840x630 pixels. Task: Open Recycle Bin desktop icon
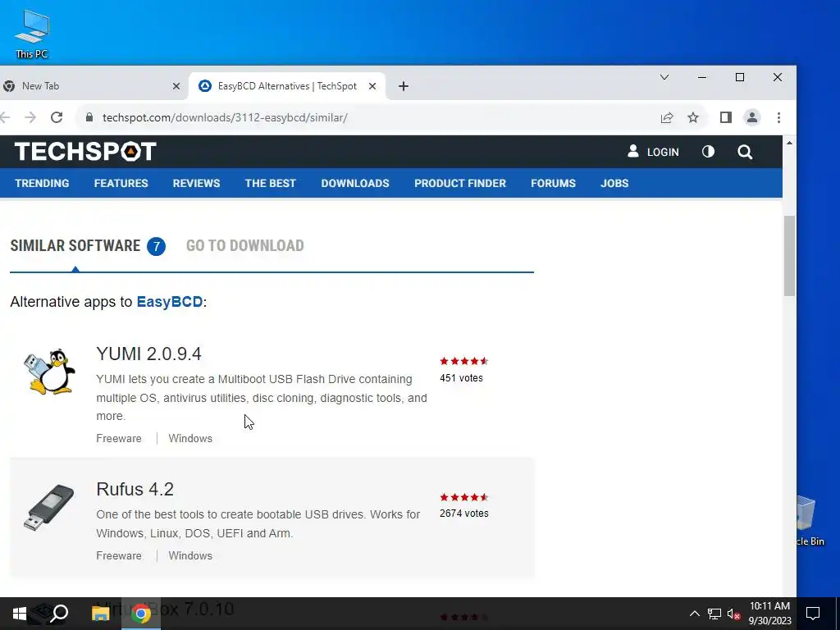(x=810, y=520)
